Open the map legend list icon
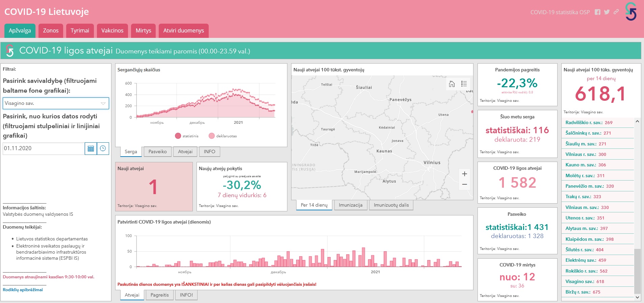The image size is (644, 303). pos(464,84)
